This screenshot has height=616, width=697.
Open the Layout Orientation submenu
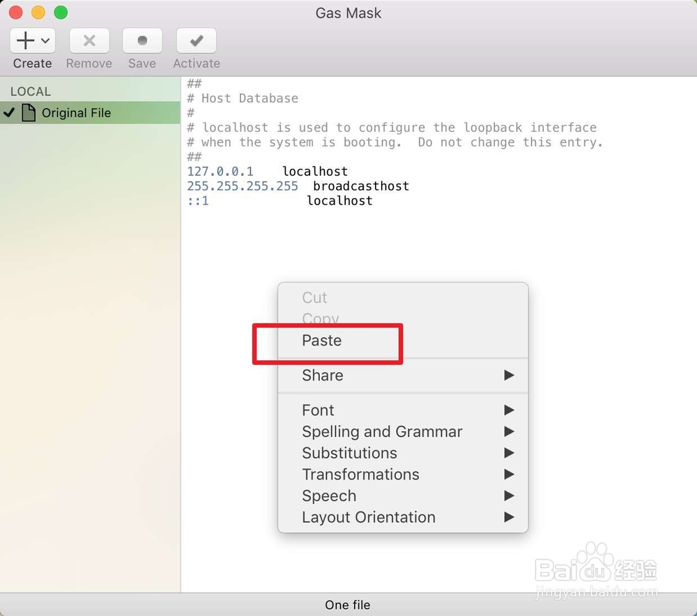point(403,517)
